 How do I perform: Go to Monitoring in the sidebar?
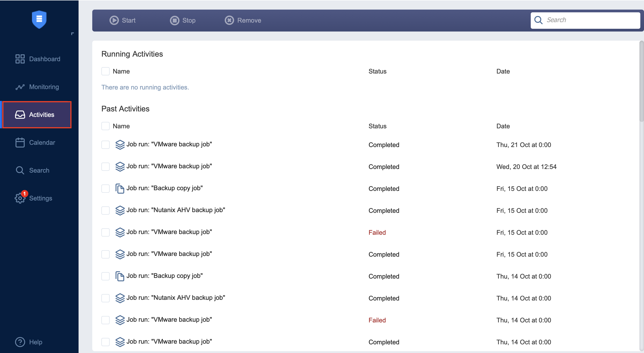click(38, 87)
